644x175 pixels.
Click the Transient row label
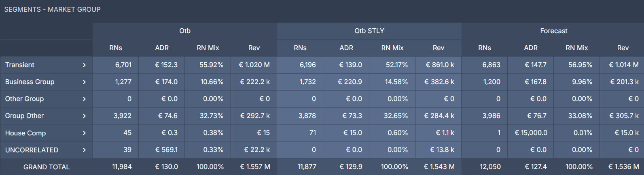(20, 65)
